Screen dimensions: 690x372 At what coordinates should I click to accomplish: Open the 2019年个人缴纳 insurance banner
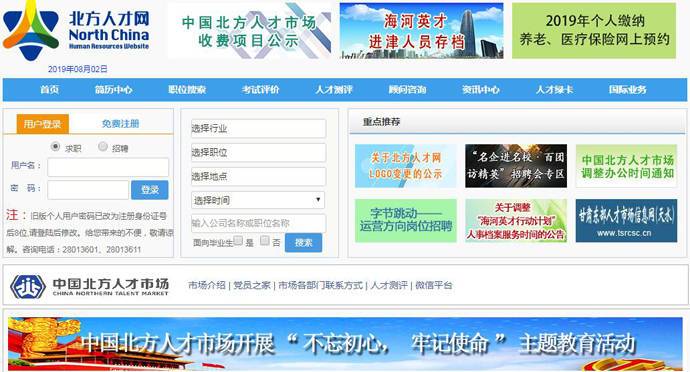(594, 31)
